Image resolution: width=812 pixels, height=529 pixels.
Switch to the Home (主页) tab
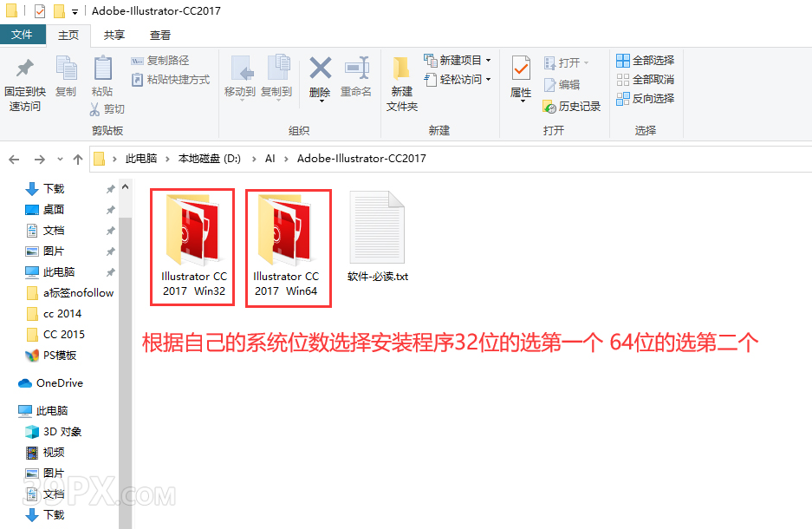click(x=68, y=36)
